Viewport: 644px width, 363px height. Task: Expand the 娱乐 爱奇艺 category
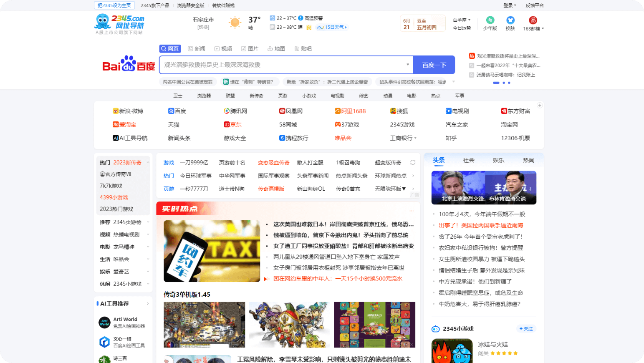point(148,271)
